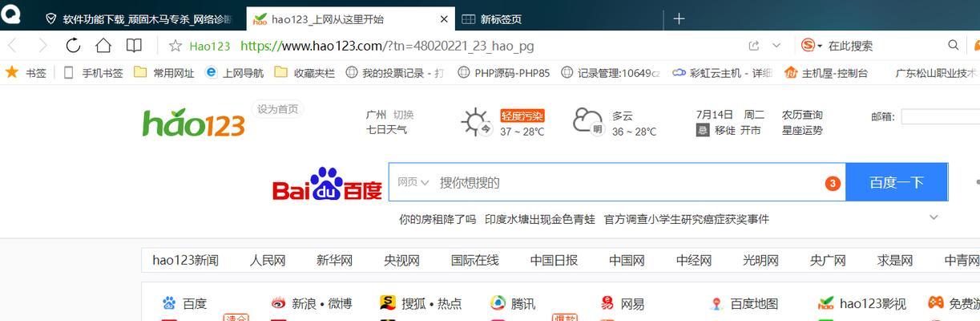Select the hao123新闻 nav tab
This screenshot has width=980, height=321.
185,260
